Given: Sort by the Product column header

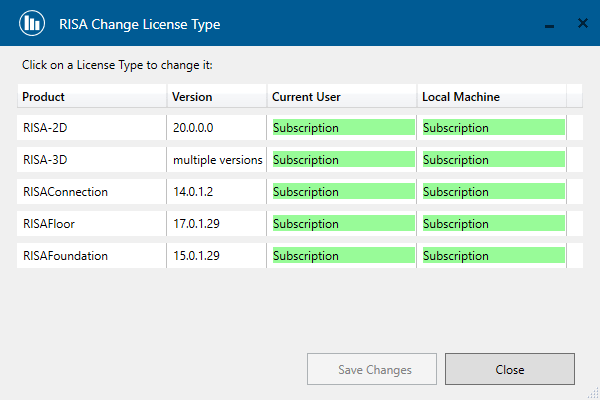Looking at the screenshot, I should (92, 97).
